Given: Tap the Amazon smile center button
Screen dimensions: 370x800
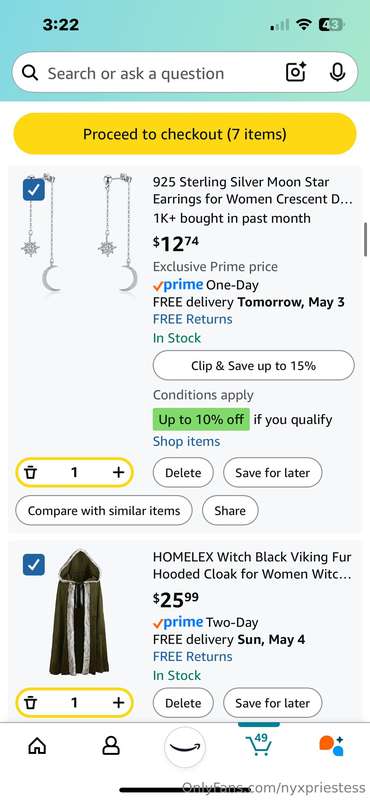Looking at the screenshot, I should pyautogui.click(x=185, y=747).
